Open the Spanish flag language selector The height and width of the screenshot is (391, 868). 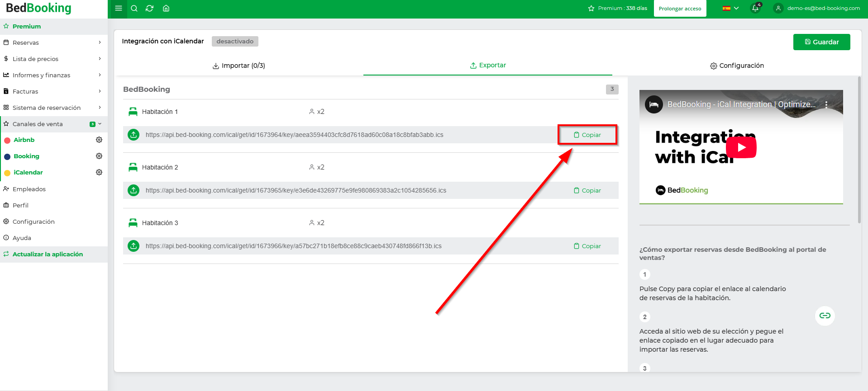pyautogui.click(x=730, y=8)
